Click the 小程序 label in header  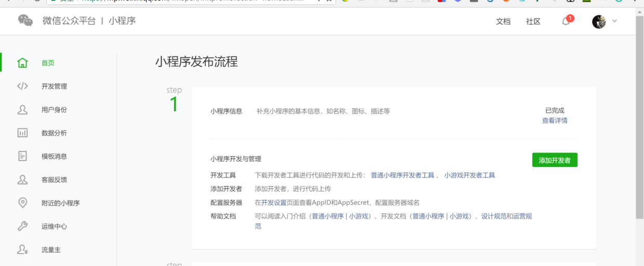[x=122, y=21]
